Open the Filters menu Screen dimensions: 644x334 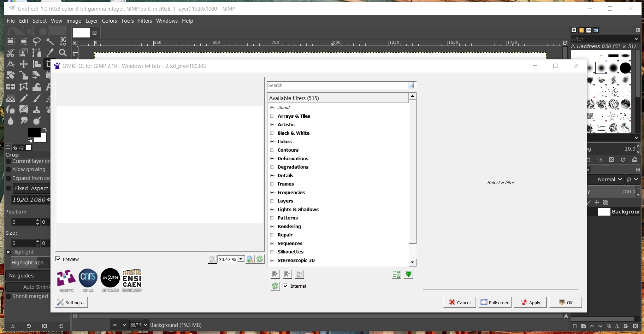(145, 21)
